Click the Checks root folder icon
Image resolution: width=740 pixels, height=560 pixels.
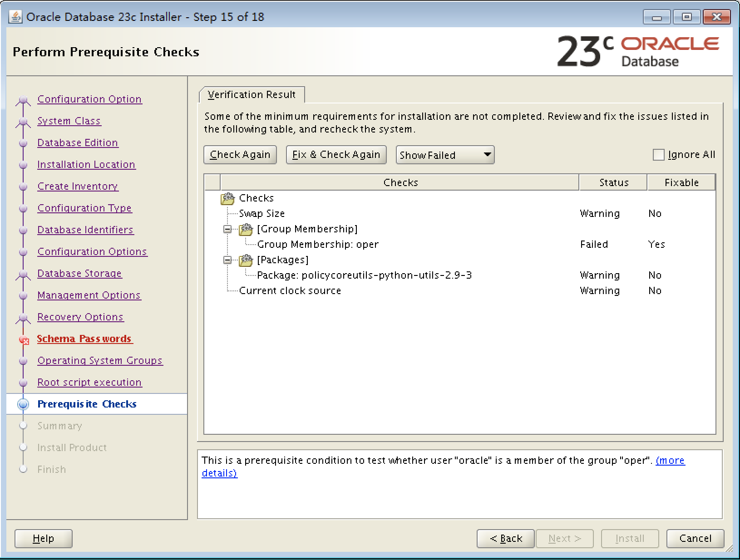tap(227, 198)
